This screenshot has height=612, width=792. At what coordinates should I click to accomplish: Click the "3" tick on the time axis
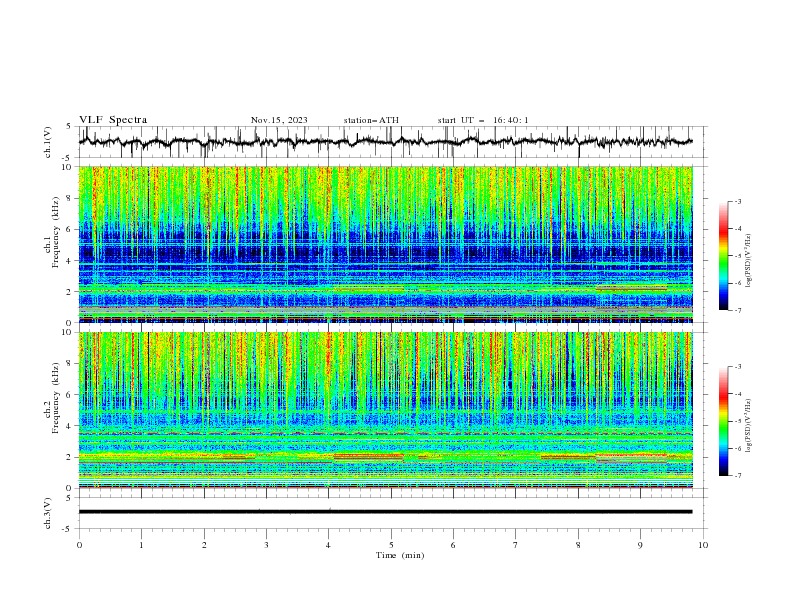click(266, 545)
